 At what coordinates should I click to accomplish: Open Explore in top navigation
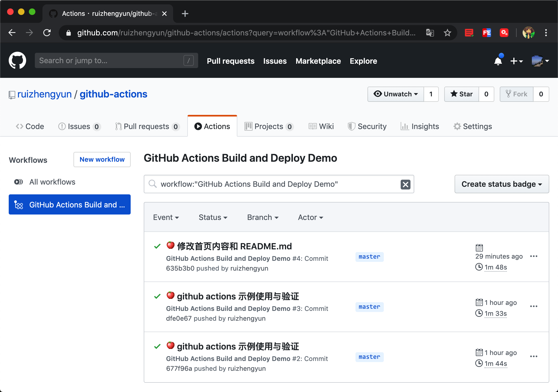[363, 61]
